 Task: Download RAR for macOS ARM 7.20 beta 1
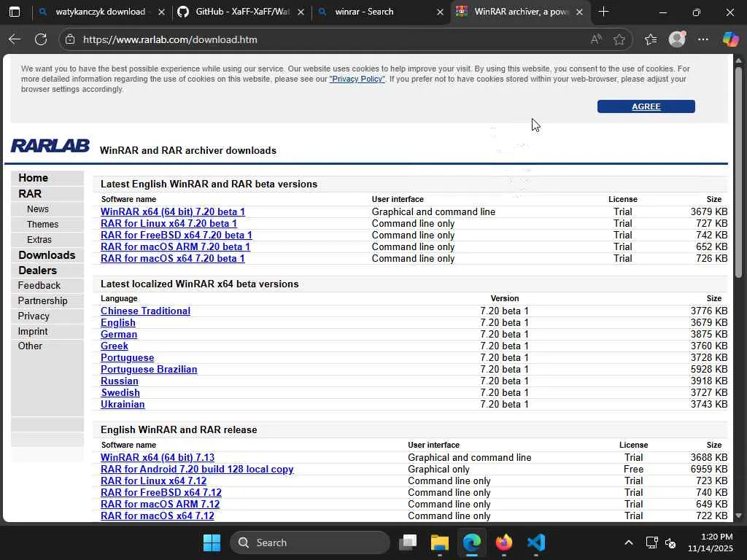(175, 246)
